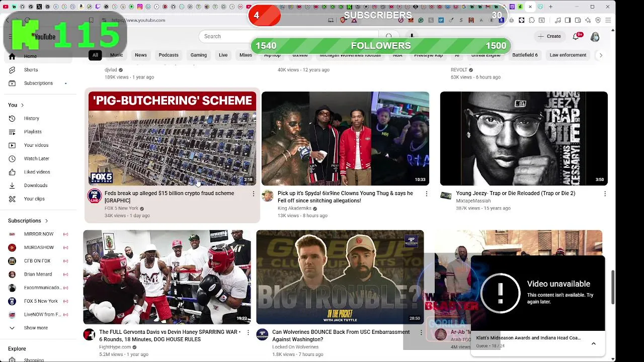644x362 pixels.
Task: Open more options for the 6ix9ine video
Action: [x=426, y=194]
